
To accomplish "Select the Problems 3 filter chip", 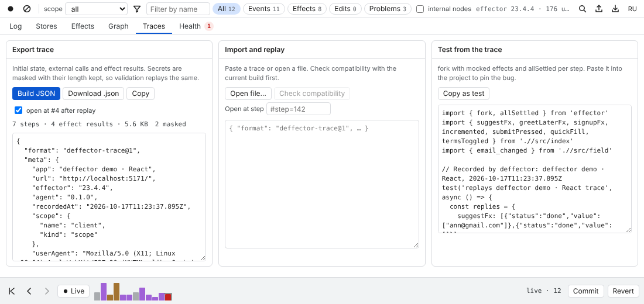I will click(388, 9).
